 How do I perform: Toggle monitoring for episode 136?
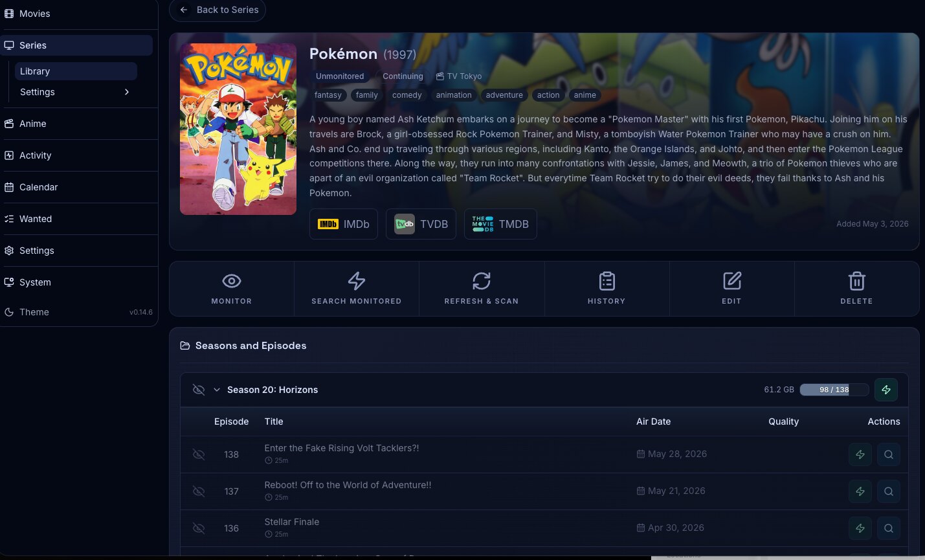click(x=199, y=528)
